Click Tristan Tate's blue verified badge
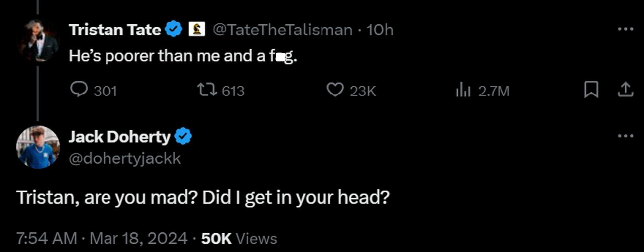644x252 pixels. point(173,29)
